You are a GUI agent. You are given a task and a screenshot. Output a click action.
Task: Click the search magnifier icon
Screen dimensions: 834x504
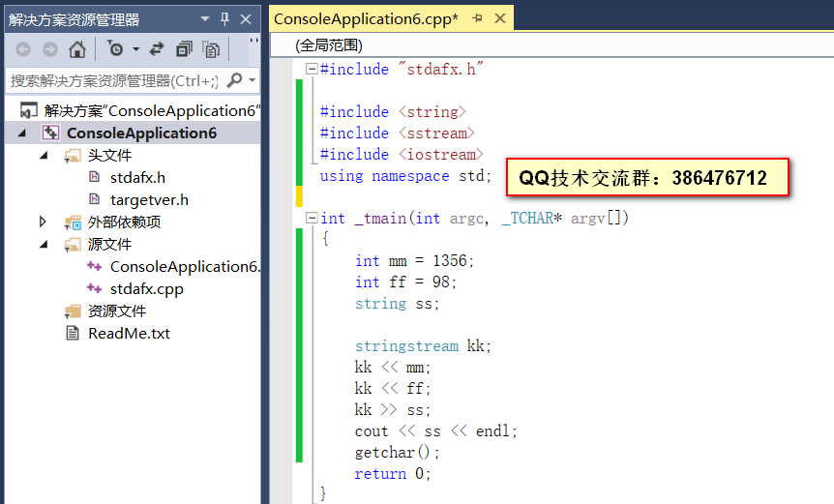tap(234, 80)
